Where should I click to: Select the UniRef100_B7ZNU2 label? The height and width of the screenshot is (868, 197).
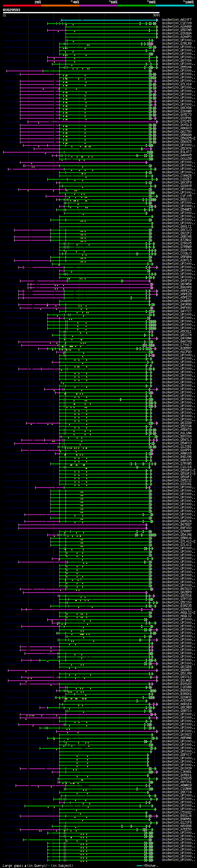(x=177, y=240)
